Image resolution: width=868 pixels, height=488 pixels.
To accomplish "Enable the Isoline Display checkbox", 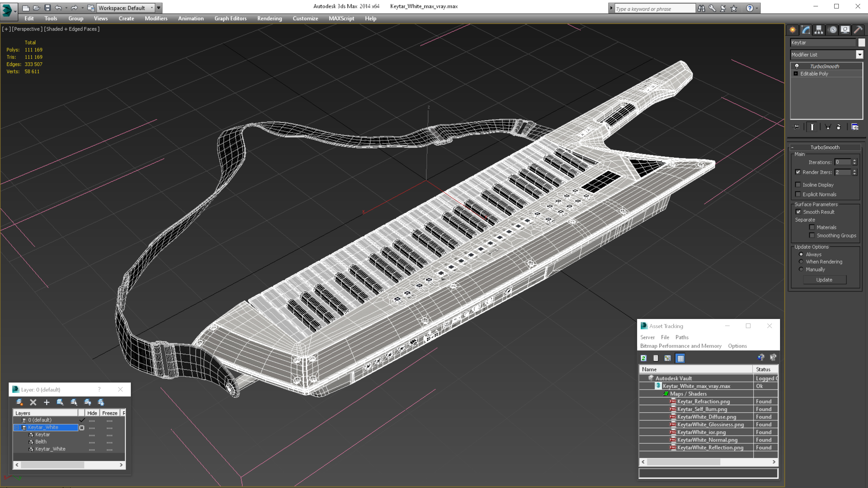I will pyautogui.click(x=798, y=185).
